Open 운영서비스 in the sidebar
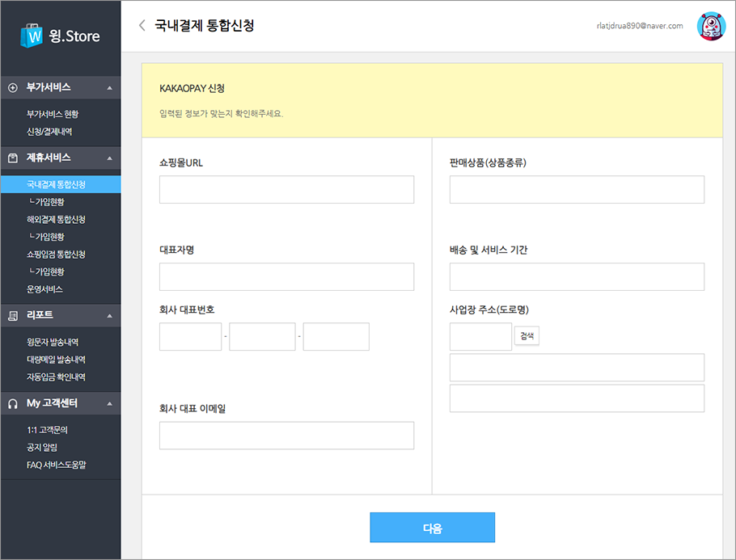 click(x=44, y=289)
